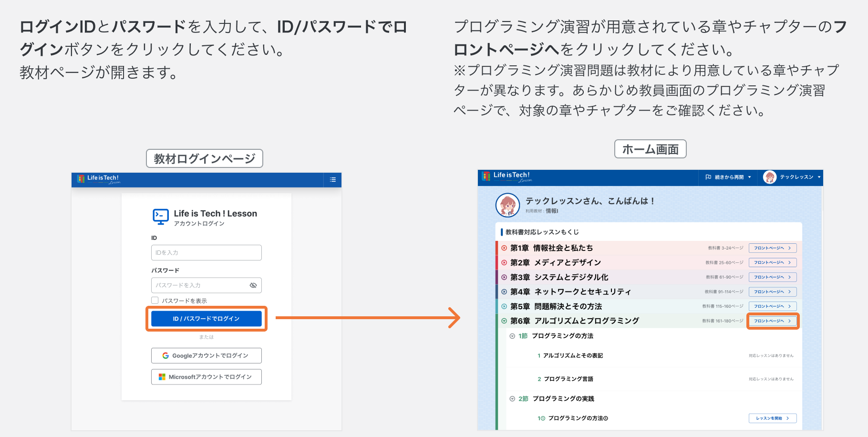The image size is (868, 437).
Task: Select 第5章 問題解決とその方法 title
Action: (556, 306)
